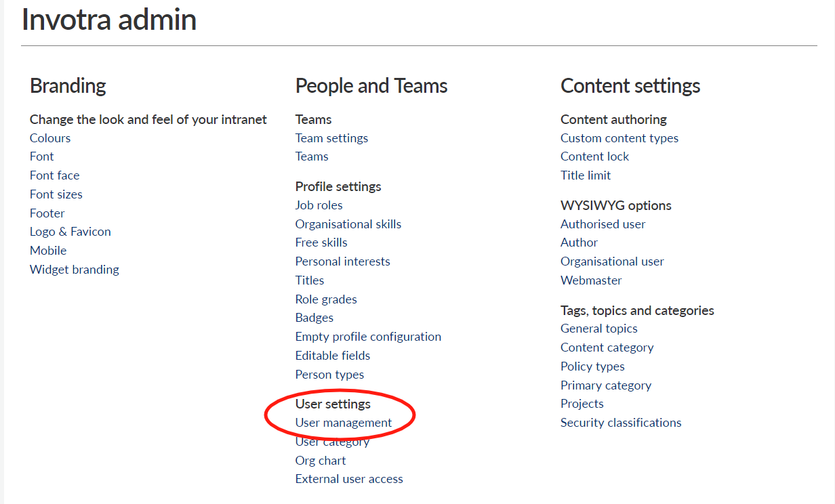The width and height of the screenshot is (835, 504).
Task: Open External user access settings
Action: pyautogui.click(x=349, y=478)
